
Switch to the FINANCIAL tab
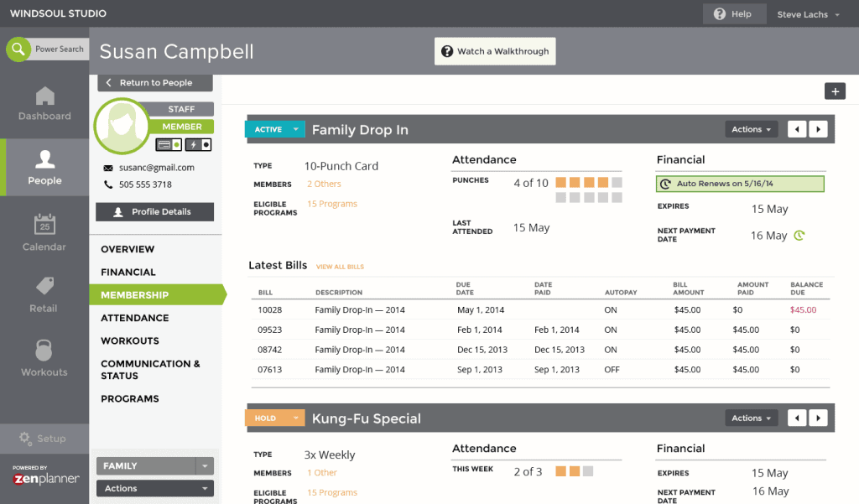(128, 272)
